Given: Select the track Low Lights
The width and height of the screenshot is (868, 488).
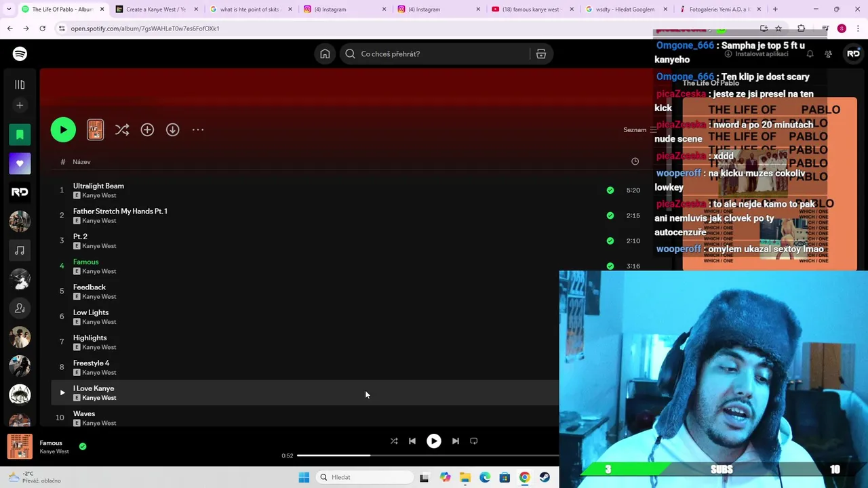Looking at the screenshot, I should [91, 312].
